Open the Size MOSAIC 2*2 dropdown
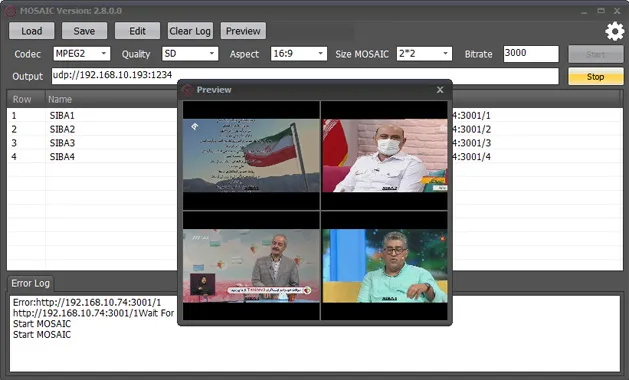629x380 pixels. click(x=424, y=54)
